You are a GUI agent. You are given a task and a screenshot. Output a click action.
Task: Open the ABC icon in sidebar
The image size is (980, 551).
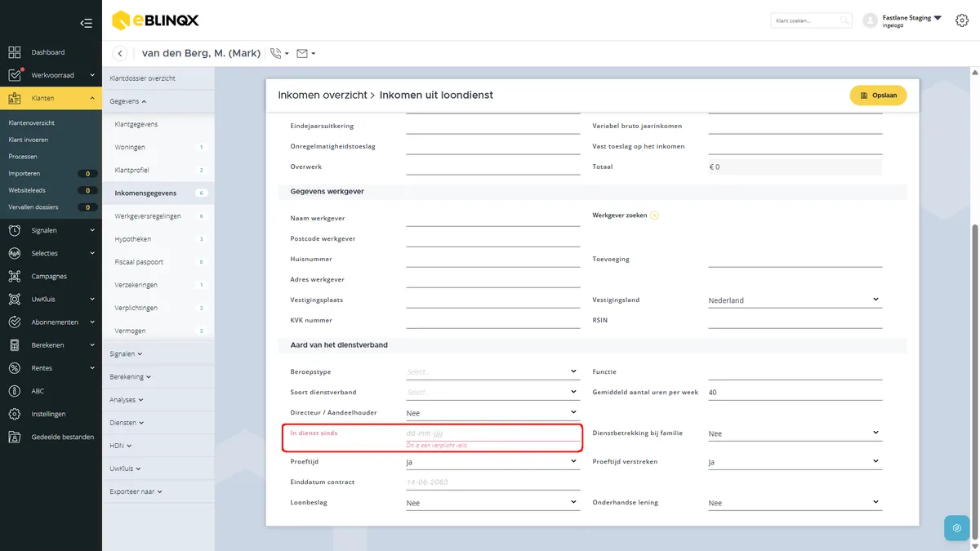[15, 391]
